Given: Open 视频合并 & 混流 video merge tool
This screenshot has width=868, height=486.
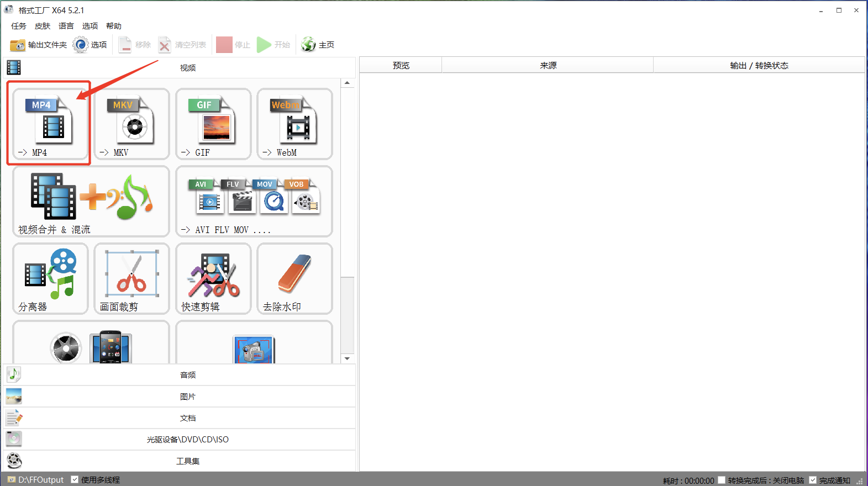Looking at the screenshot, I should [91, 202].
